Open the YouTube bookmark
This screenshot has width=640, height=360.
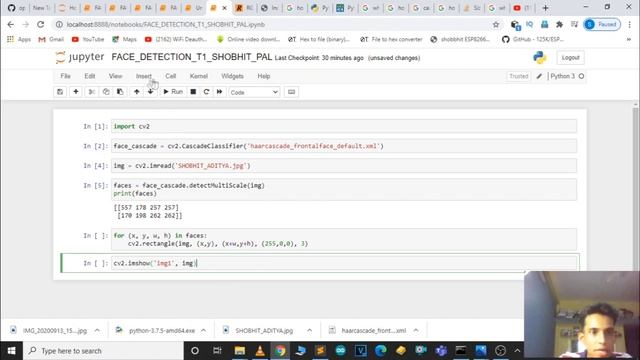tap(88, 39)
